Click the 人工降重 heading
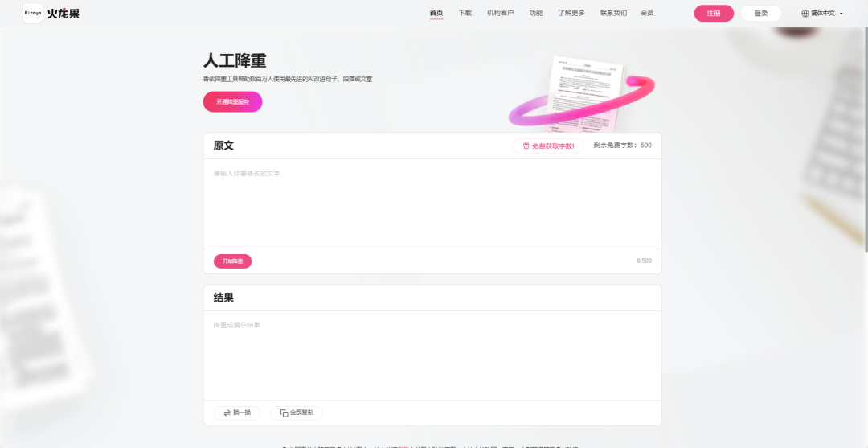This screenshot has width=868, height=448. click(235, 60)
